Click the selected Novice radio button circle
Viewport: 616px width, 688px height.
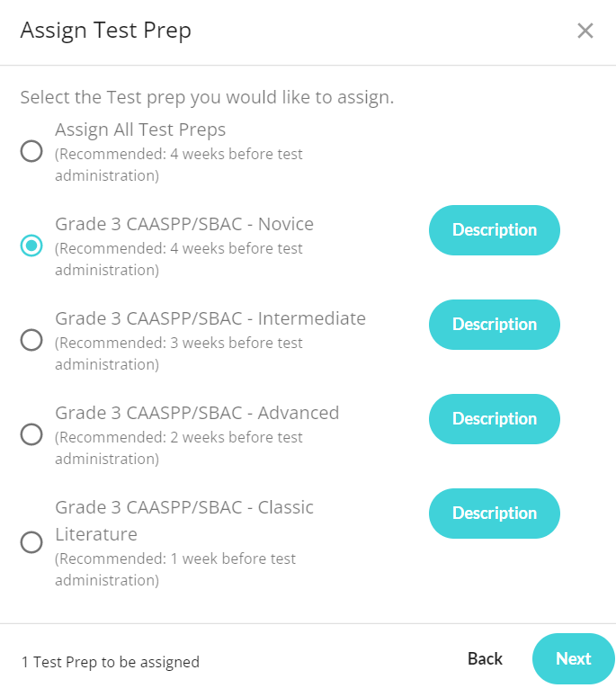[31, 246]
